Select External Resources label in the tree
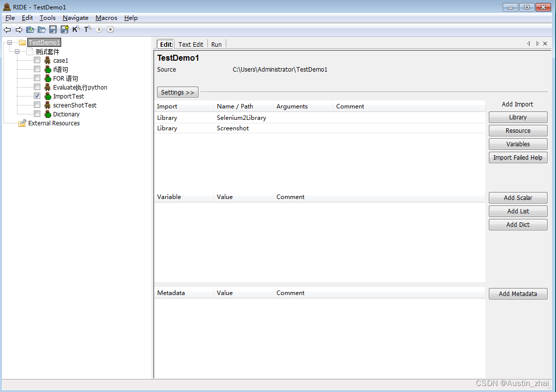 (54, 123)
